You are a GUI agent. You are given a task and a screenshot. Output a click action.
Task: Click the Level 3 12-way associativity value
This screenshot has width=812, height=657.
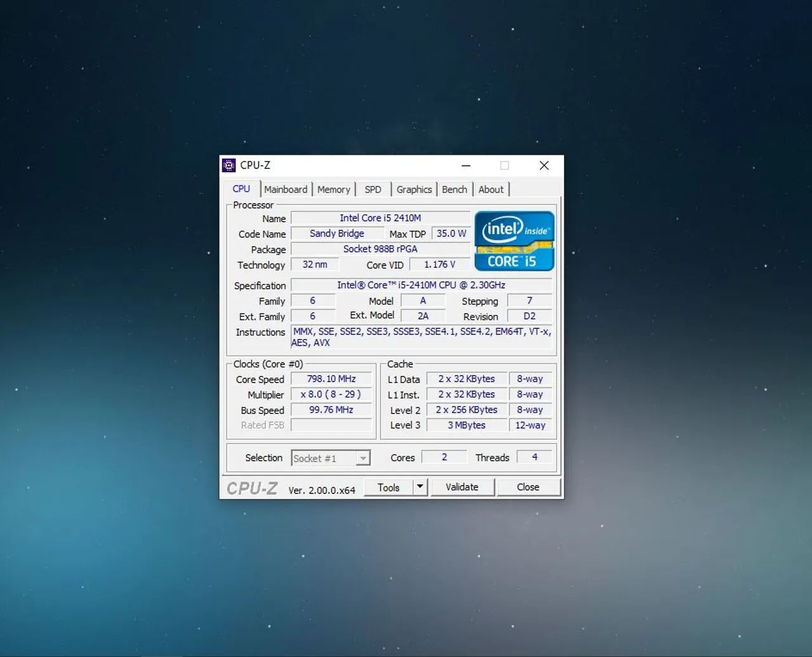[530, 425]
